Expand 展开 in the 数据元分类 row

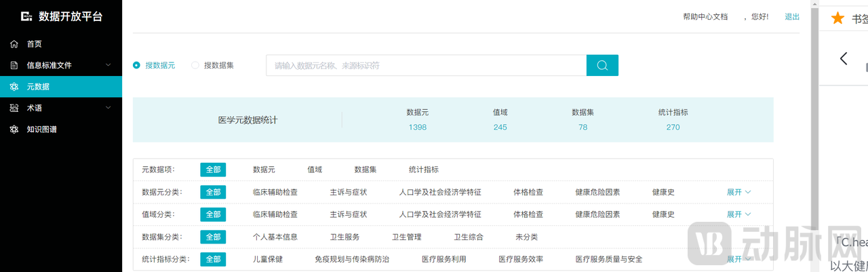[738, 192]
